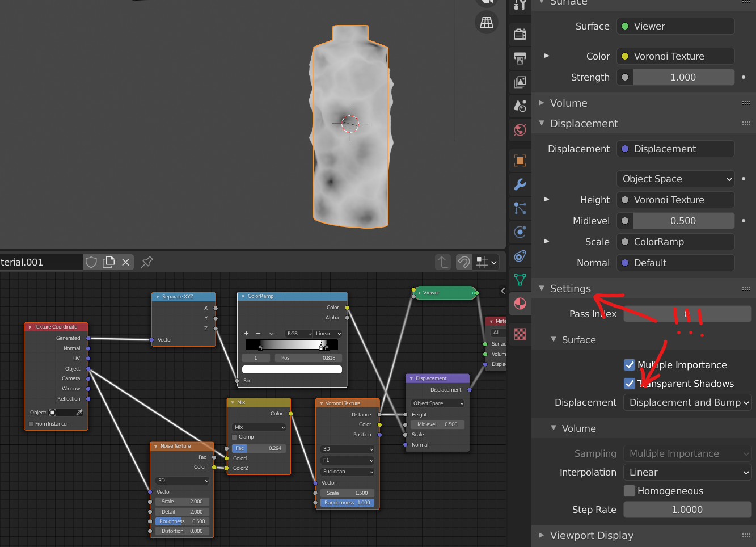Click Color Voronoi Texture link field
Screen dimensions: 756x547
[x=675, y=56]
